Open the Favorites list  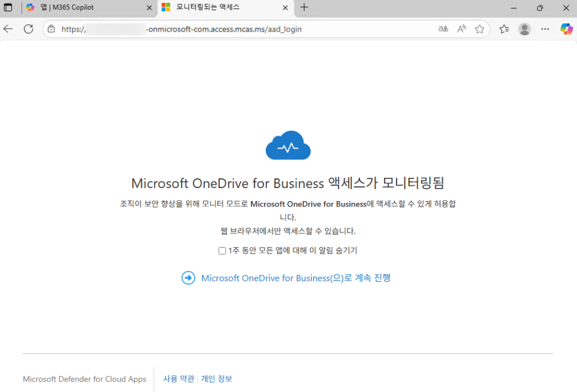click(504, 29)
